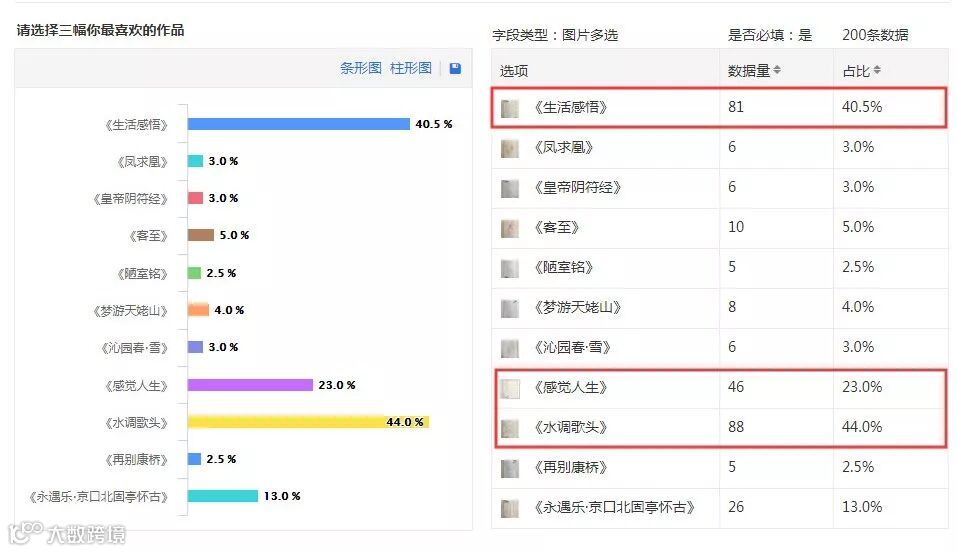Switch to 条形图 chart view
Viewport: 958px width, 552px height.
(x=360, y=68)
